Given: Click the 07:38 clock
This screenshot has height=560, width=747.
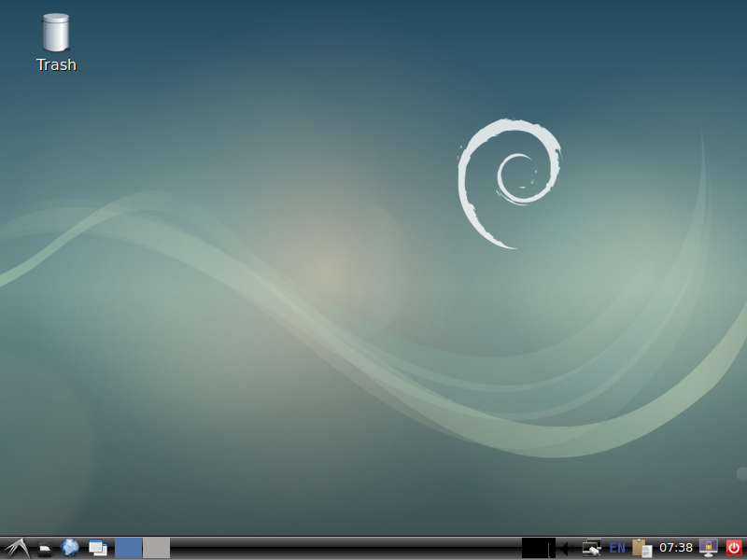Looking at the screenshot, I should click(x=676, y=548).
